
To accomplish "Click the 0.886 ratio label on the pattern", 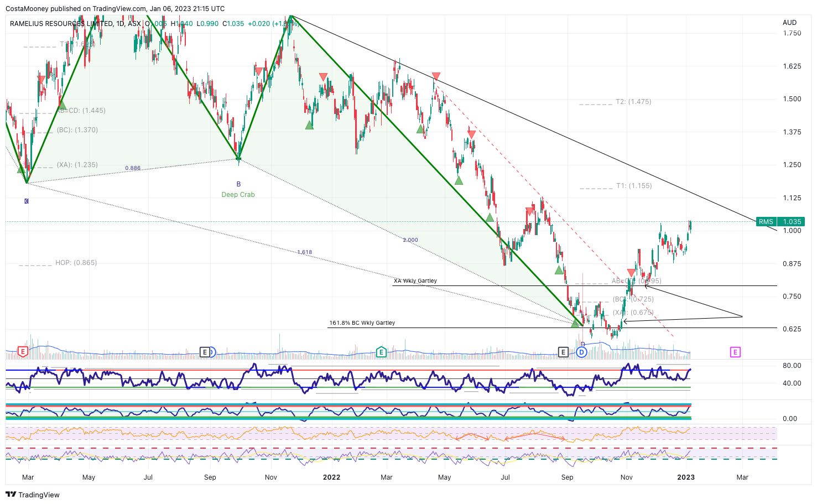I will [133, 168].
